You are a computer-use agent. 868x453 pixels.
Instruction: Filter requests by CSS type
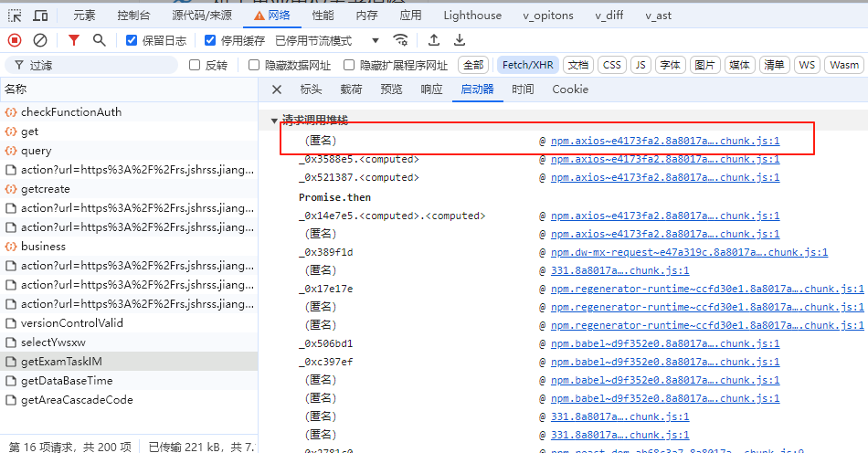[x=611, y=65]
